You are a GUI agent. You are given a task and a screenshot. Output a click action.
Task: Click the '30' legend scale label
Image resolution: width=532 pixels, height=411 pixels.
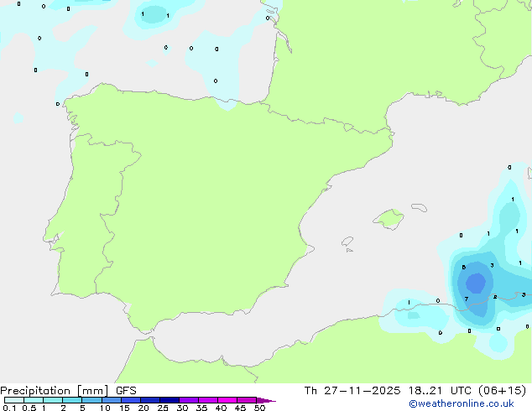tap(182, 408)
